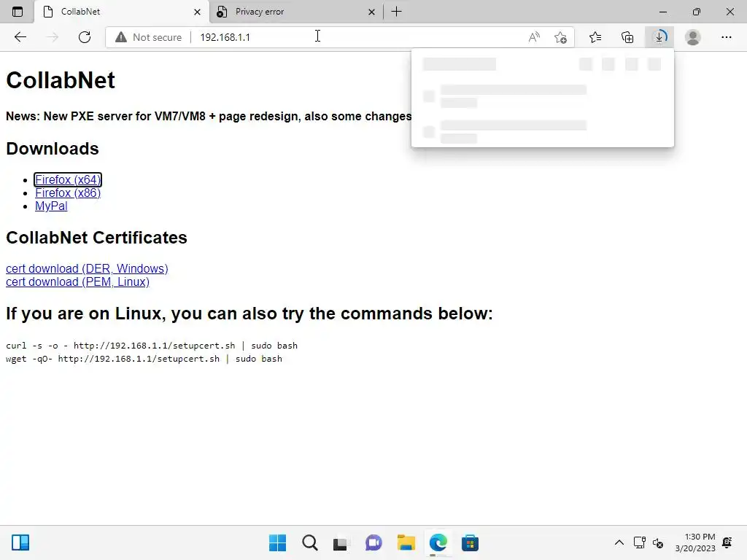Click the Downloads section heading
The height and width of the screenshot is (560, 747).
53,149
